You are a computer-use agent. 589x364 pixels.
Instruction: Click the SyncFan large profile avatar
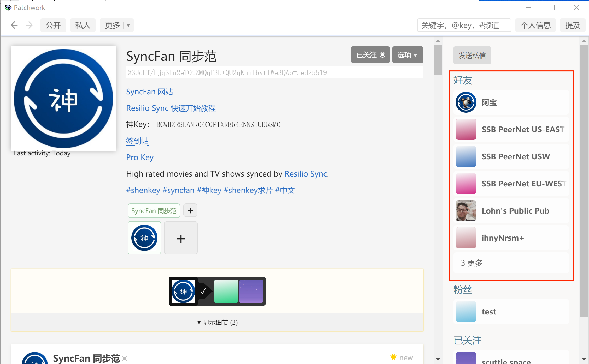[x=63, y=99]
